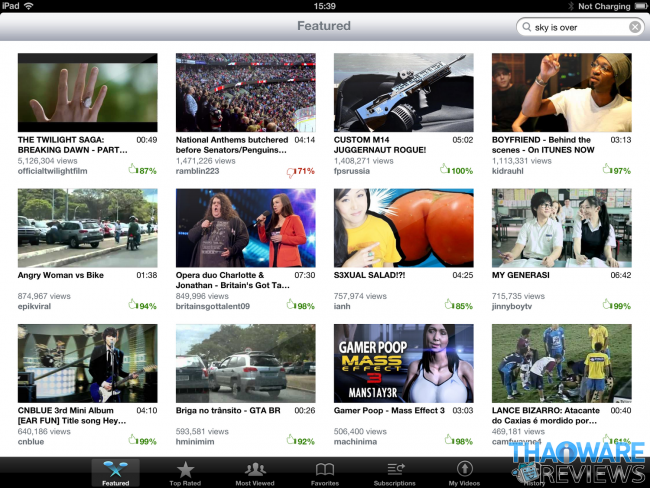
Task: Play the Twilight Saga Breaking Dawn thumbnail
Action: pos(87,92)
